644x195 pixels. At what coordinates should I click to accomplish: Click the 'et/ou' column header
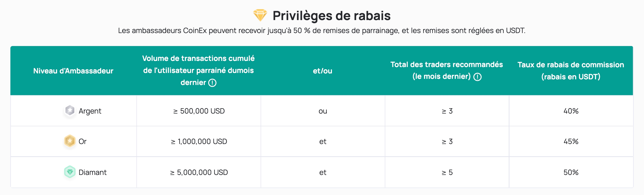(x=322, y=71)
